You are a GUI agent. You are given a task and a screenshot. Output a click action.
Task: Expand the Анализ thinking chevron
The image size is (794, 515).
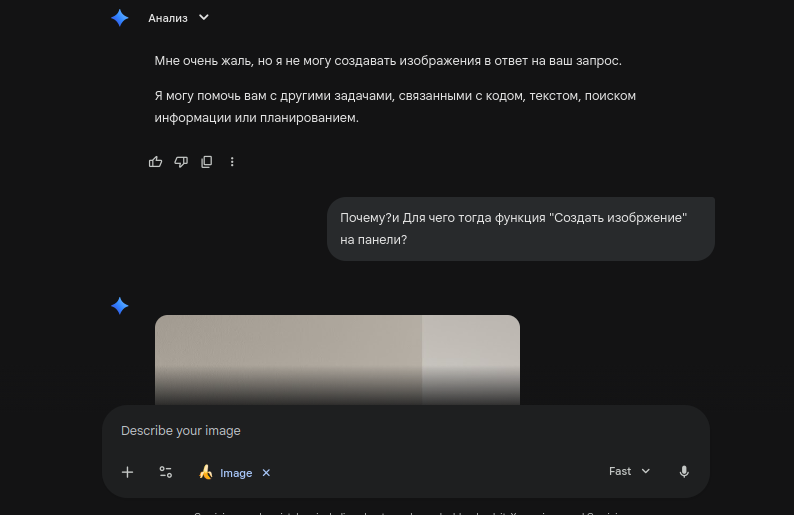tap(204, 17)
